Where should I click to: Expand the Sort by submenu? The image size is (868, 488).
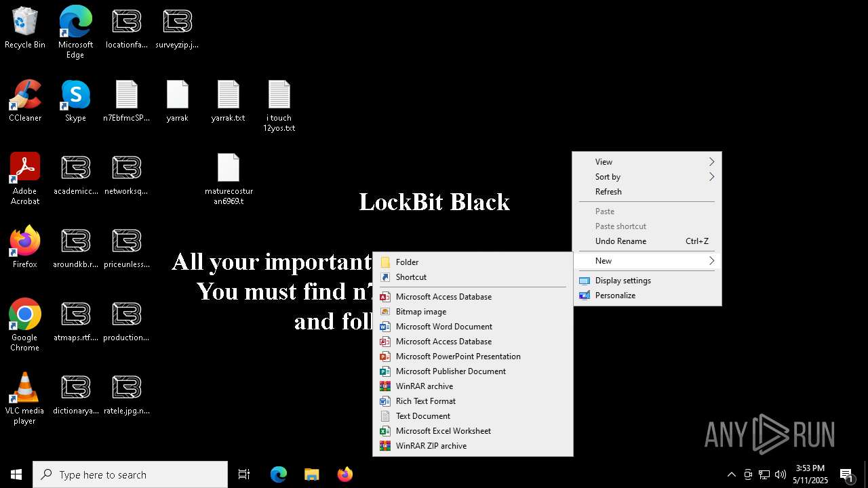pos(647,177)
